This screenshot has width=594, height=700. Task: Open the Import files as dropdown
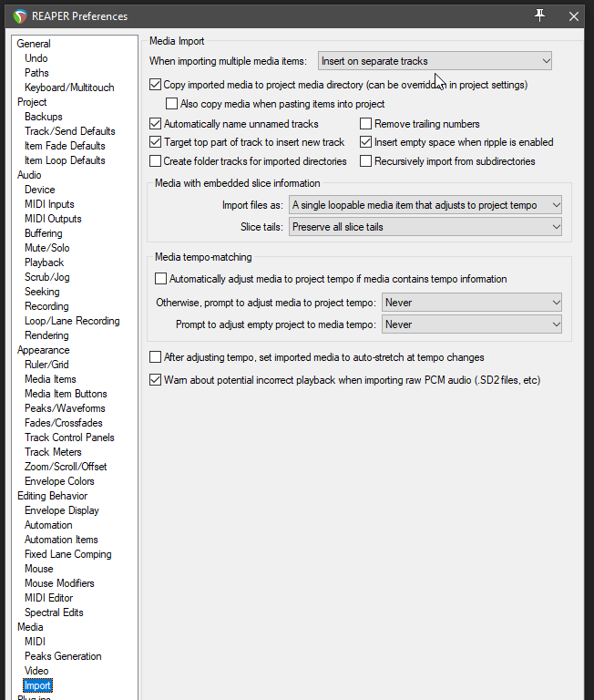425,205
